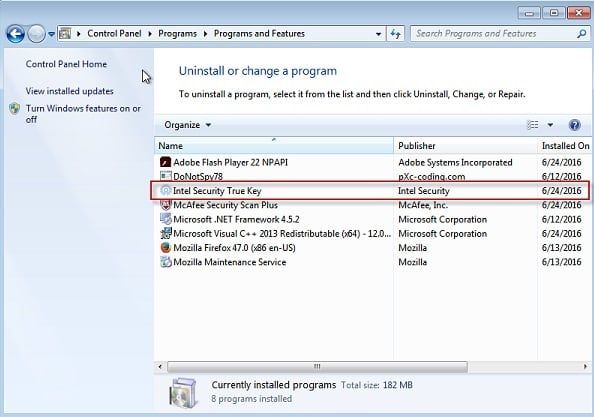Viewport: 594px width, 417px height.
Task: Select Mozilla Firefox 47.0 entry
Action: tap(373, 248)
